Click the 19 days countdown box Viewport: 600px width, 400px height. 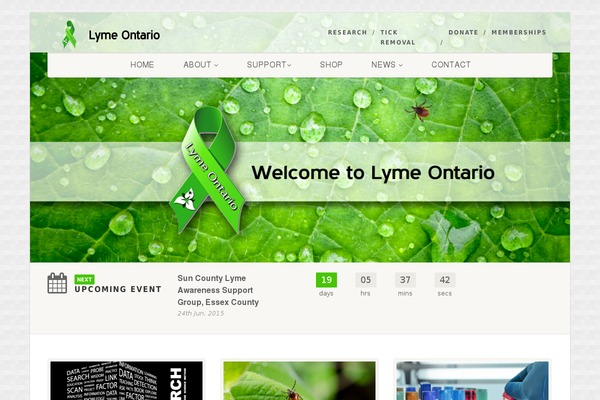pyautogui.click(x=326, y=280)
